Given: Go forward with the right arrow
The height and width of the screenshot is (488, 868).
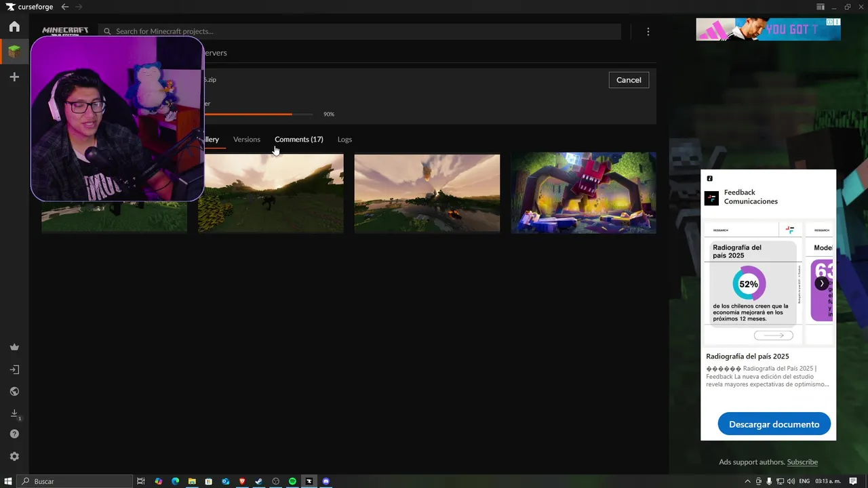Looking at the screenshot, I should pos(79,7).
